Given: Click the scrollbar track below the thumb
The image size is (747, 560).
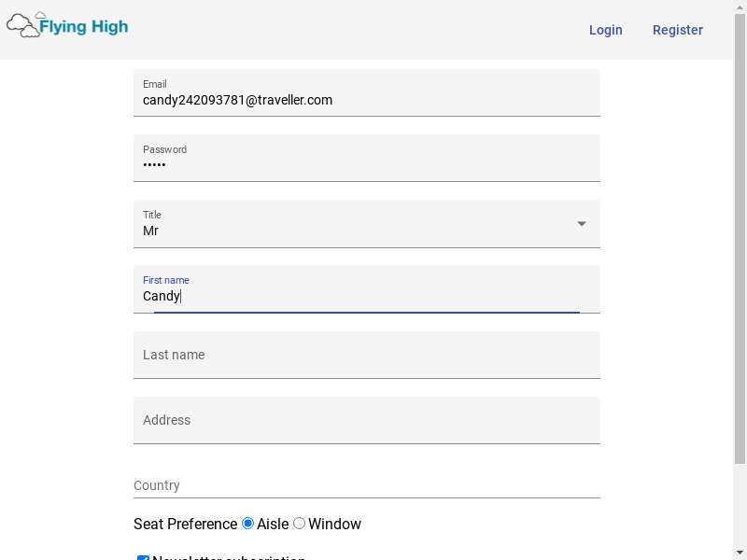Looking at the screenshot, I should click(x=740, y=504).
